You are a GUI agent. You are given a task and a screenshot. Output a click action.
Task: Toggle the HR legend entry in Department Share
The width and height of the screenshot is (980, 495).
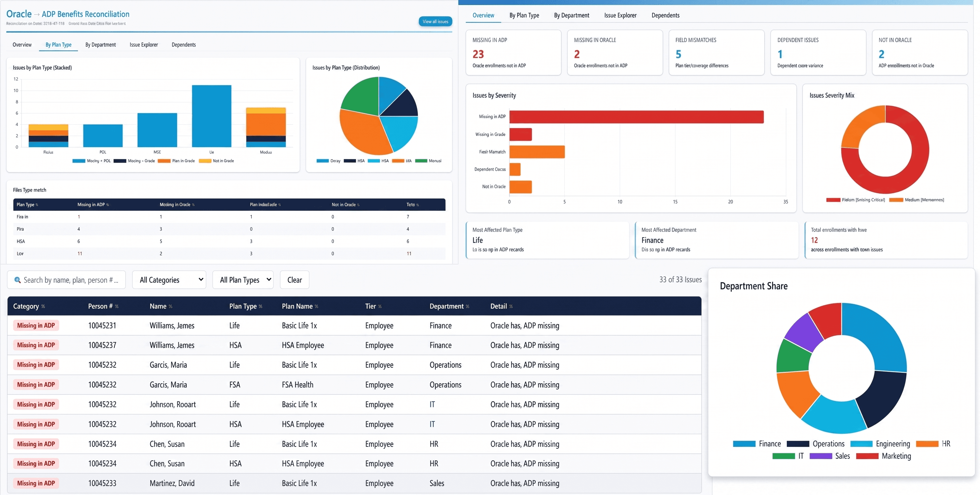coord(933,444)
